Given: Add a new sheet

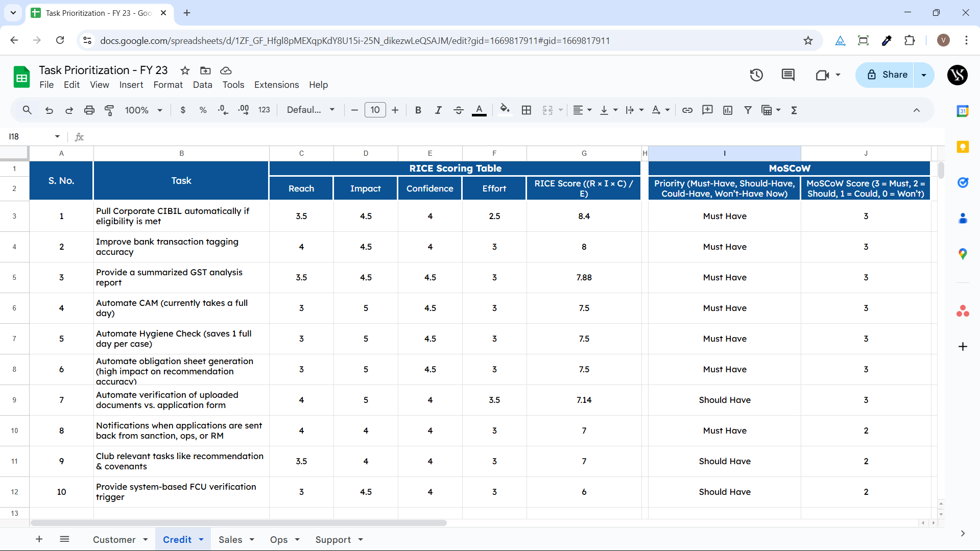Looking at the screenshot, I should tap(39, 539).
